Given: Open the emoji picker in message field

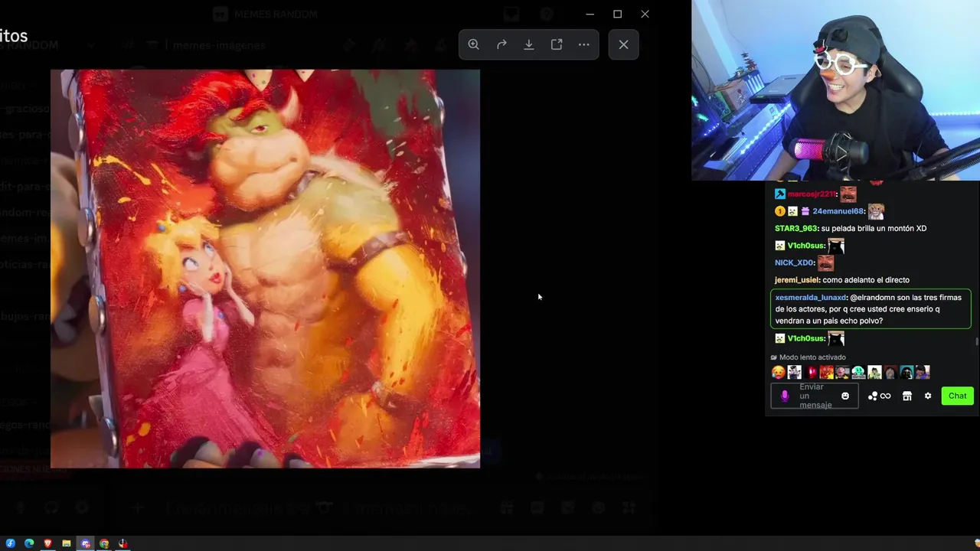Looking at the screenshot, I should pyautogui.click(x=845, y=396).
